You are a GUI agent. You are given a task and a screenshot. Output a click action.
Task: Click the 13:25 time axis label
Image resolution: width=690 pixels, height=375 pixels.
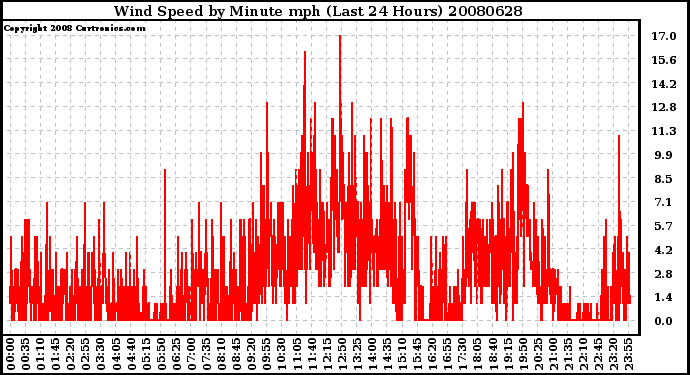(356, 355)
